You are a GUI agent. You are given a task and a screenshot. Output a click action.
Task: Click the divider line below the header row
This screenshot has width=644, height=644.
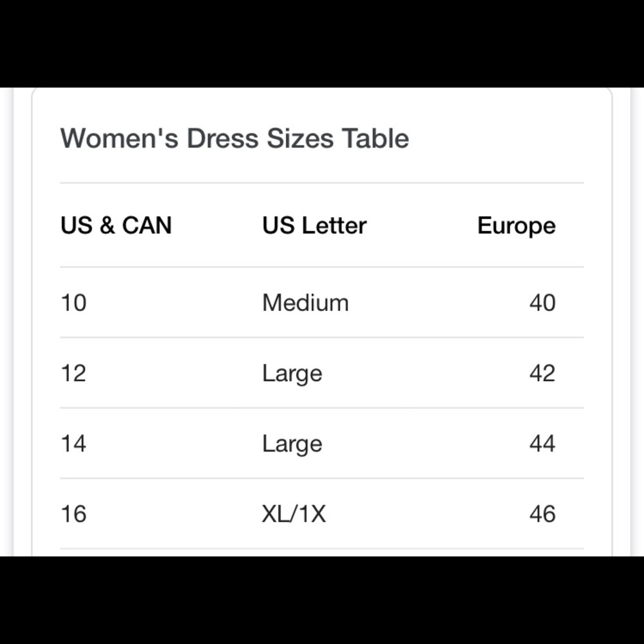click(x=322, y=267)
